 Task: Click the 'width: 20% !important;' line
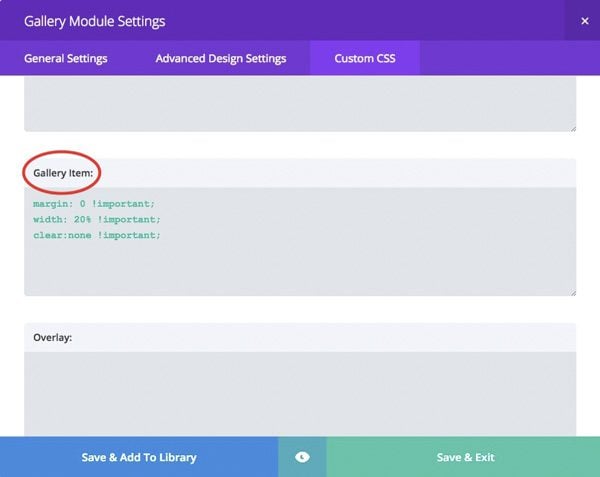[97, 220]
